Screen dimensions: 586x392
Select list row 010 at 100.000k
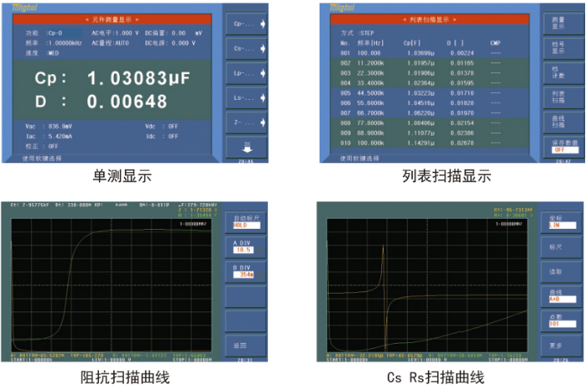coord(429,143)
